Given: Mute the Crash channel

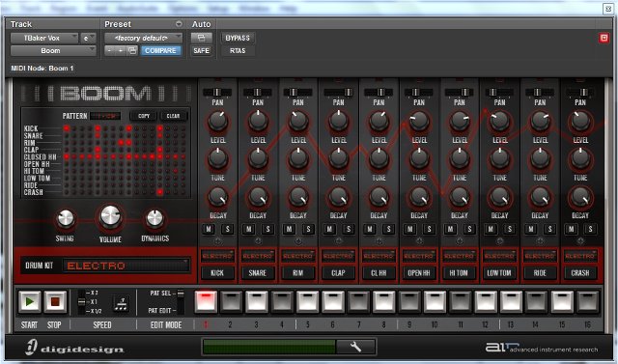Looking at the screenshot, I should pyautogui.click(x=572, y=229).
